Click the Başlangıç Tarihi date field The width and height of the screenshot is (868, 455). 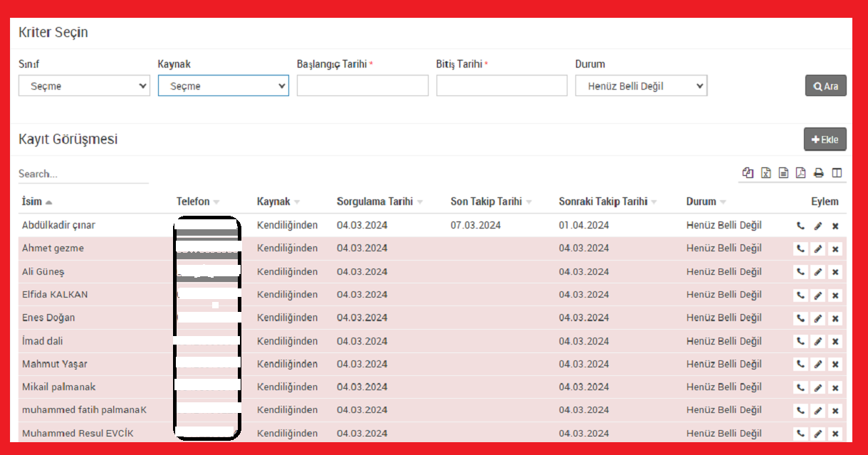coord(362,86)
